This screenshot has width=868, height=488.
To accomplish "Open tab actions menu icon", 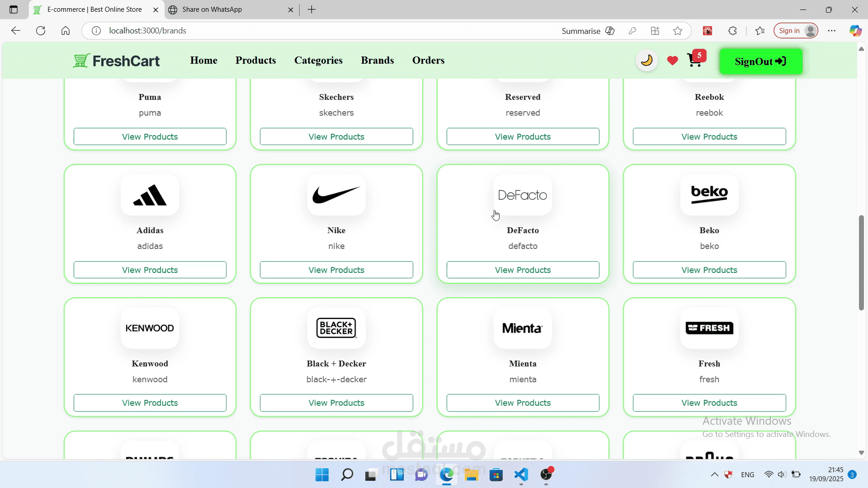I will [14, 9].
